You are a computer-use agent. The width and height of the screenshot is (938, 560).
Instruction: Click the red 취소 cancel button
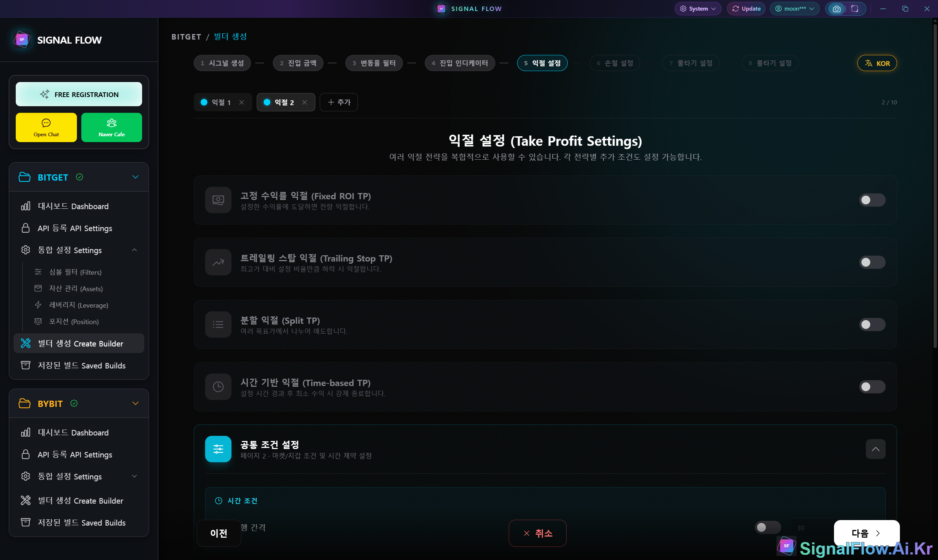(537, 533)
